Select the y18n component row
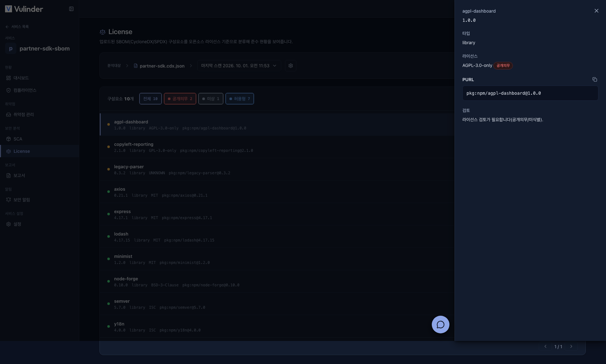This screenshot has width=606, height=364. 277,327
